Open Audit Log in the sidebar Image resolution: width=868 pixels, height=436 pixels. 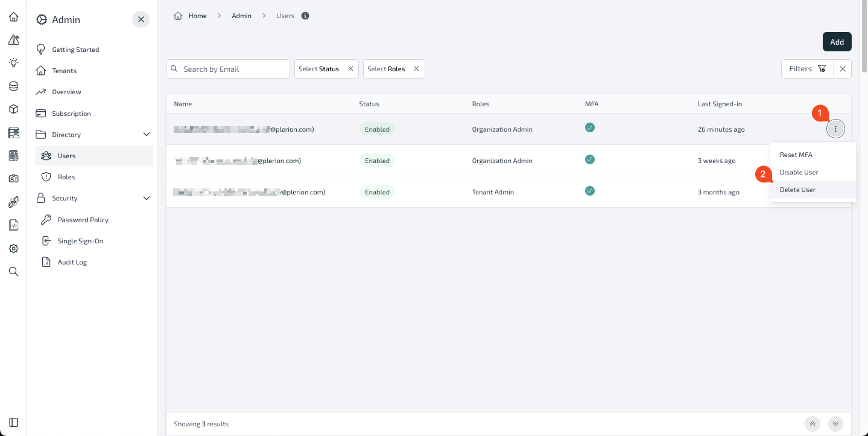point(72,262)
